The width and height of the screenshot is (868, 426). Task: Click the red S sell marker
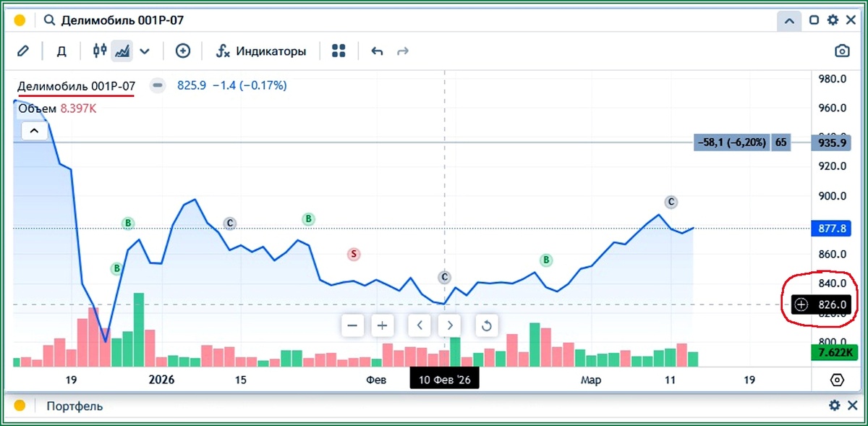353,254
